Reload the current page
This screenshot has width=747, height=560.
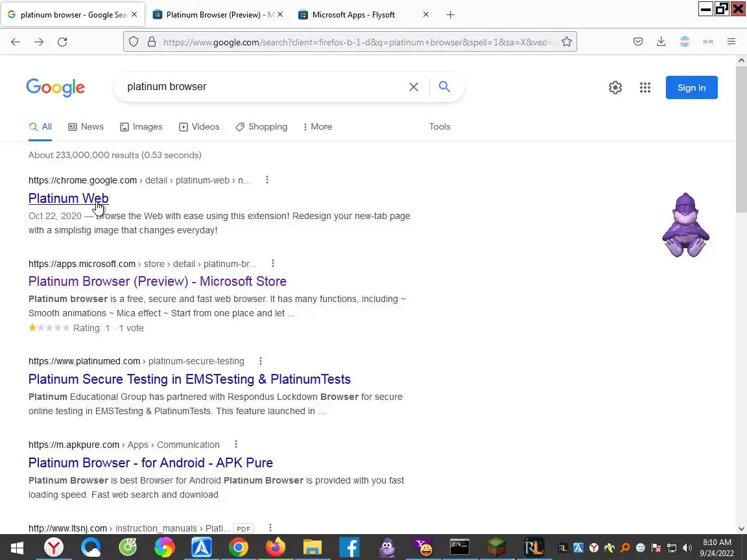pyautogui.click(x=62, y=42)
